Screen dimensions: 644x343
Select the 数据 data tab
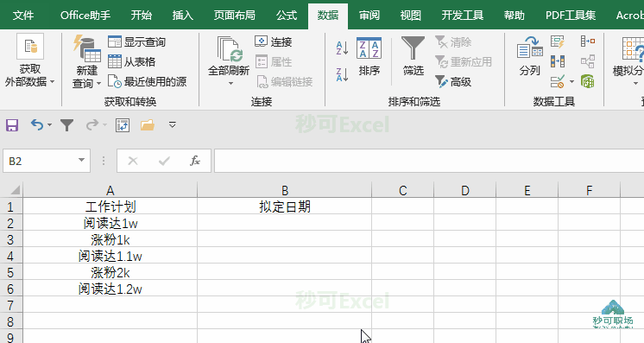click(x=328, y=16)
